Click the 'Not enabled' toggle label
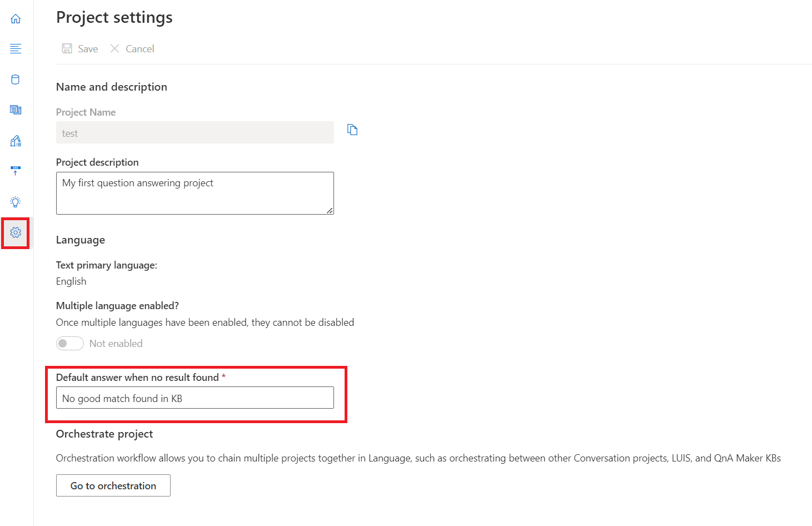 click(x=116, y=344)
